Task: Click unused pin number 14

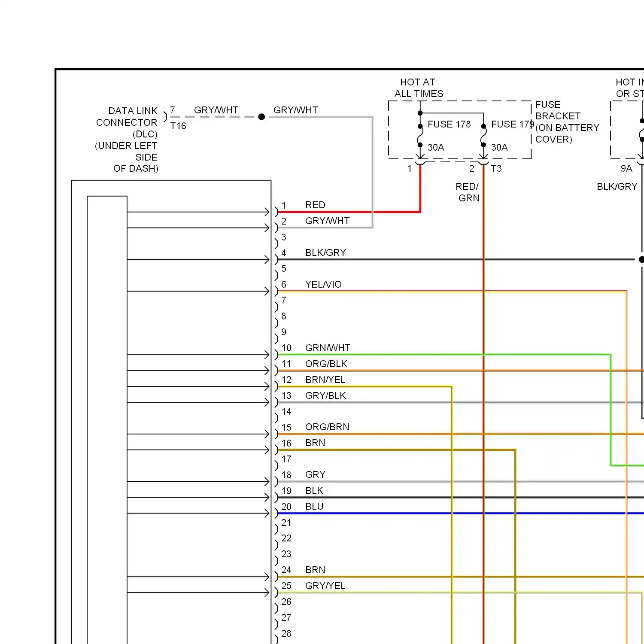Action: [x=286, y=411]
